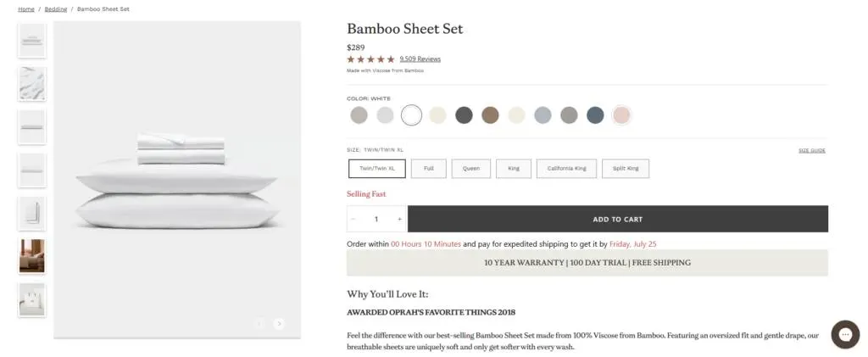Choose the Queen size option

[x=470, y=169]
